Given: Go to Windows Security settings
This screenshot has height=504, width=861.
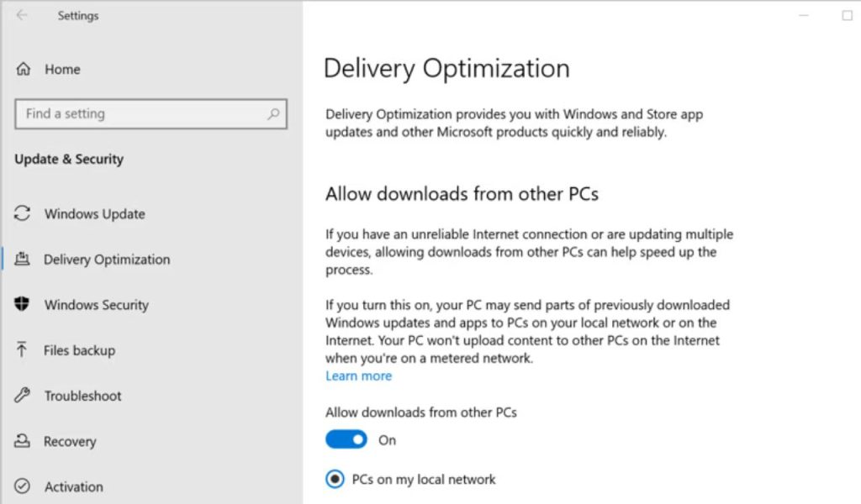Looking at the screenshot, I should click(x=96, y=305).
